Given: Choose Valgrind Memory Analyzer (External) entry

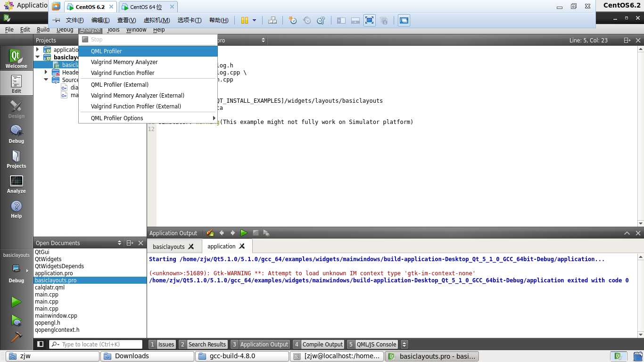Looking at the screenshot, I should click(148, 95).
